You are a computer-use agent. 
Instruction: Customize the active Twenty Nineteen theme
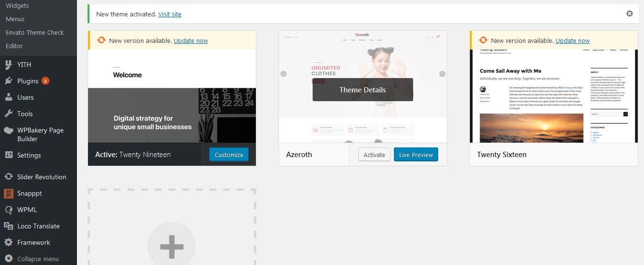[229, 155]
